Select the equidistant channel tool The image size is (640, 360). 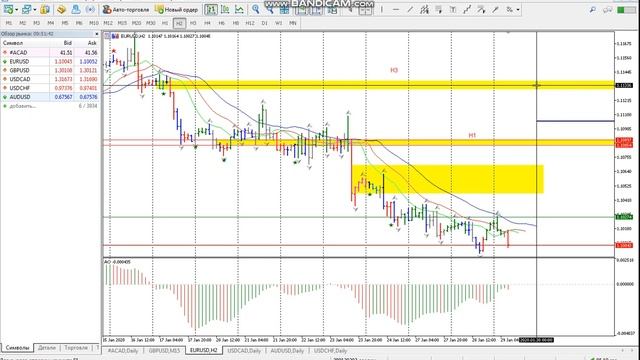click(x=424, y=9)
